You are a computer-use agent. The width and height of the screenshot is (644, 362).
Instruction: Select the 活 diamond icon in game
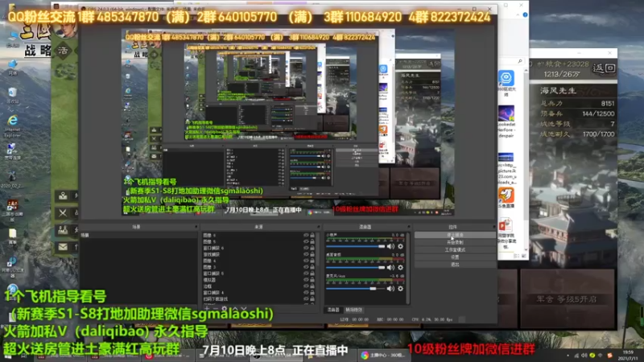63,51
